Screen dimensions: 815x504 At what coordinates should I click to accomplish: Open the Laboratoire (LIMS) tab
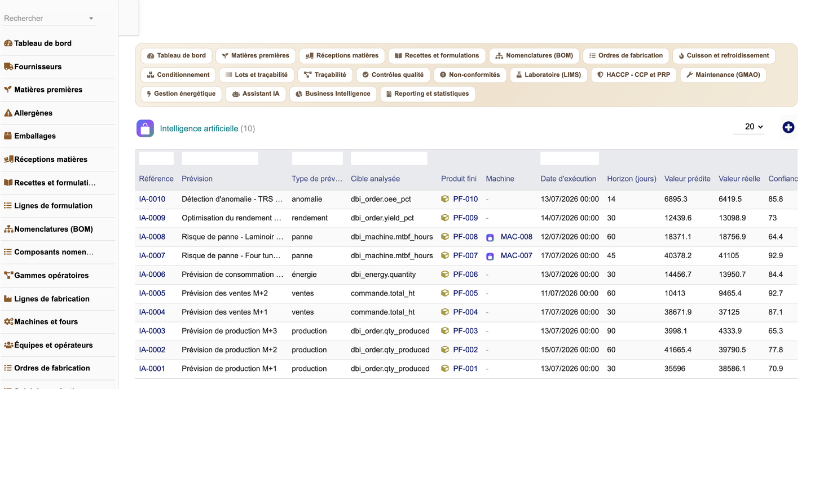click(x=549, y=74)
